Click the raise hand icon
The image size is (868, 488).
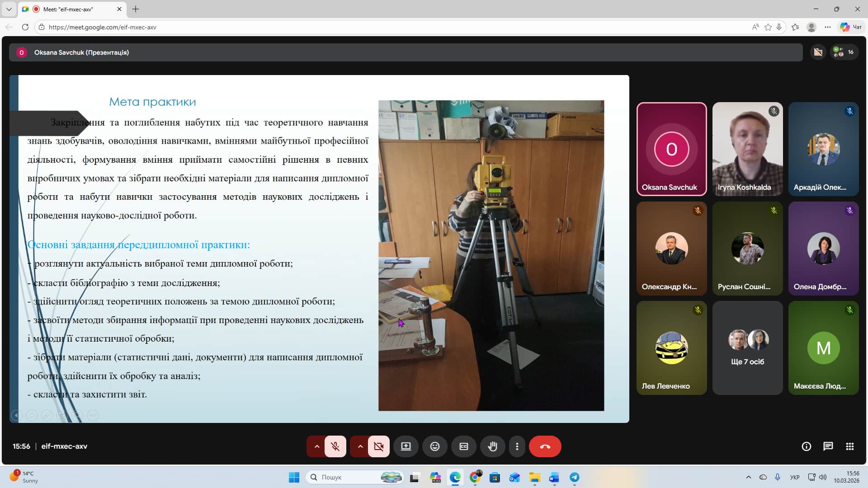[x=492, y=446]
